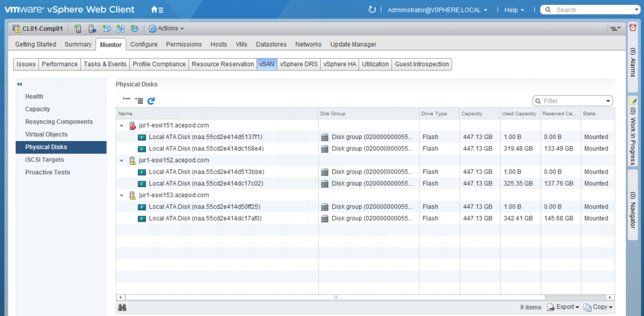This screenshot has height=316, width=644.
Task: Expand the Navigator side panel
Action: [x=633, y=204]
